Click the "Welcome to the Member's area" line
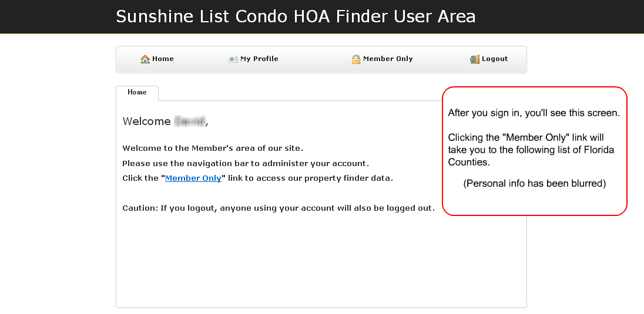This screenshot has height=314, width=644. point(213,148)
